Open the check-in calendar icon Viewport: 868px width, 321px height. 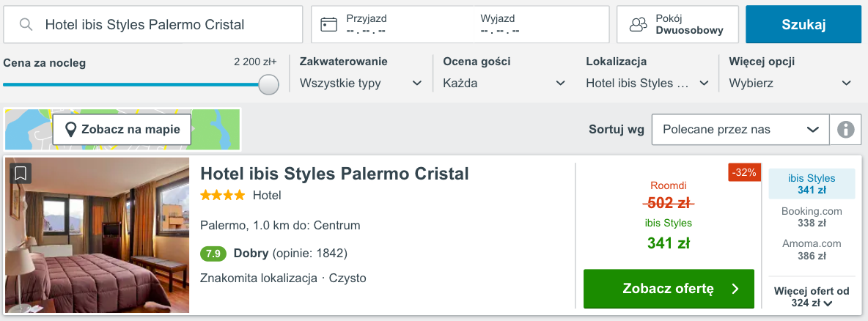(329, 24)
